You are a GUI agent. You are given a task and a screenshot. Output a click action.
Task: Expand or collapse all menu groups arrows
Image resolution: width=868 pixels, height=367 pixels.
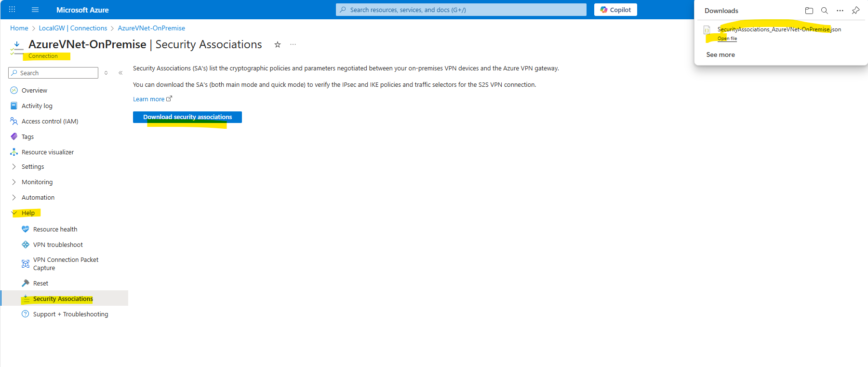click(106, 73)
